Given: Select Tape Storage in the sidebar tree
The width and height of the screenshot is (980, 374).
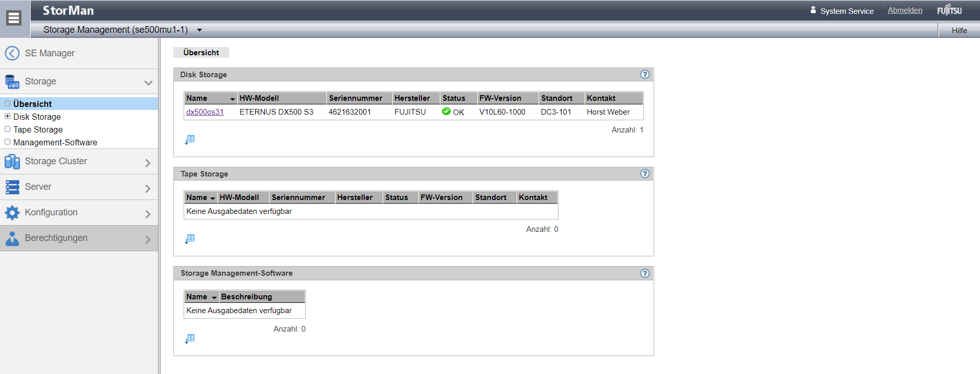Looking at the screenshot, I should click(x=38, y=129).
